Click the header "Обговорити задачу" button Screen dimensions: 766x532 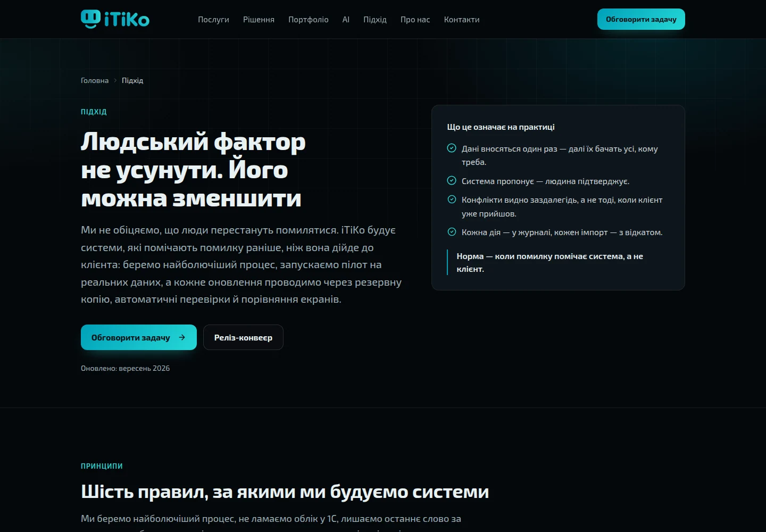click(x=641, y=19)
